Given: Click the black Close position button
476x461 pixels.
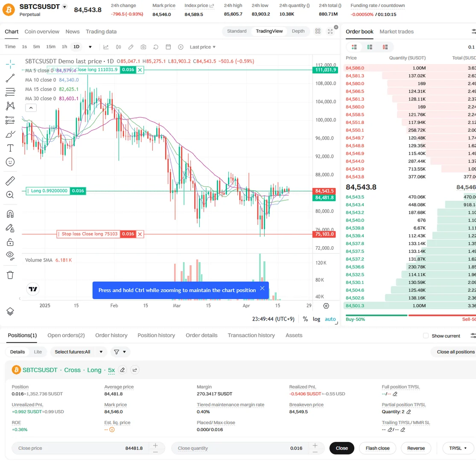Looking at the screenshot, I should (342, 448).
